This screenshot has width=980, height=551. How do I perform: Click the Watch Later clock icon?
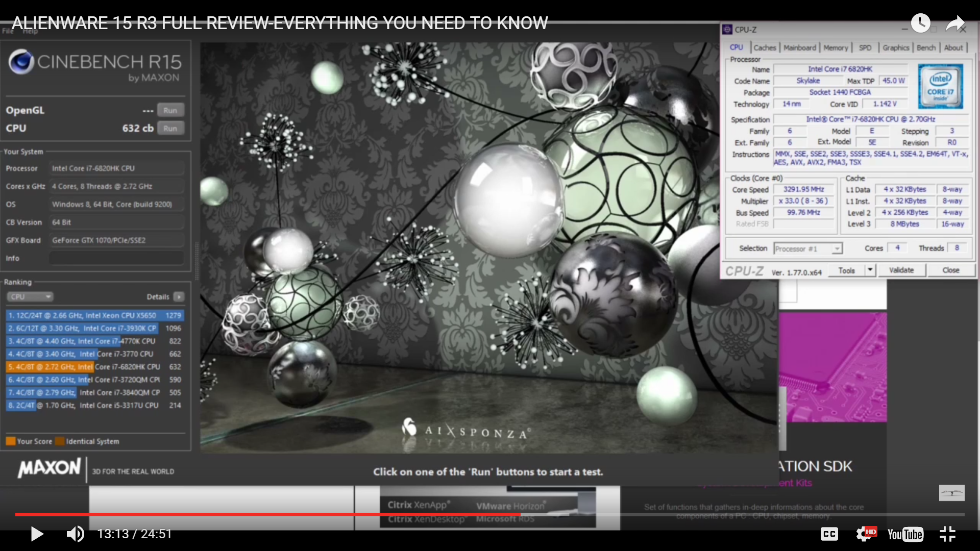pyautogui.click(x=920, y=23)
